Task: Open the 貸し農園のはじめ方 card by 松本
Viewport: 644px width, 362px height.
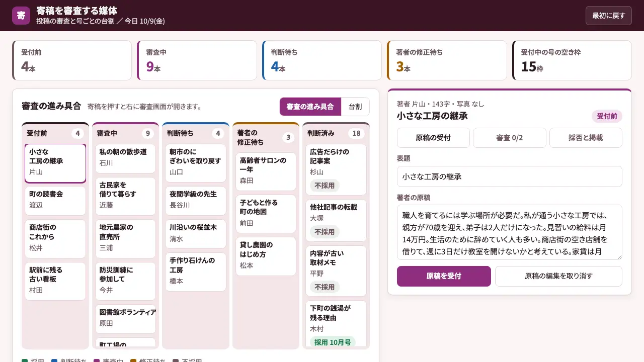Action: coord(266,256)
